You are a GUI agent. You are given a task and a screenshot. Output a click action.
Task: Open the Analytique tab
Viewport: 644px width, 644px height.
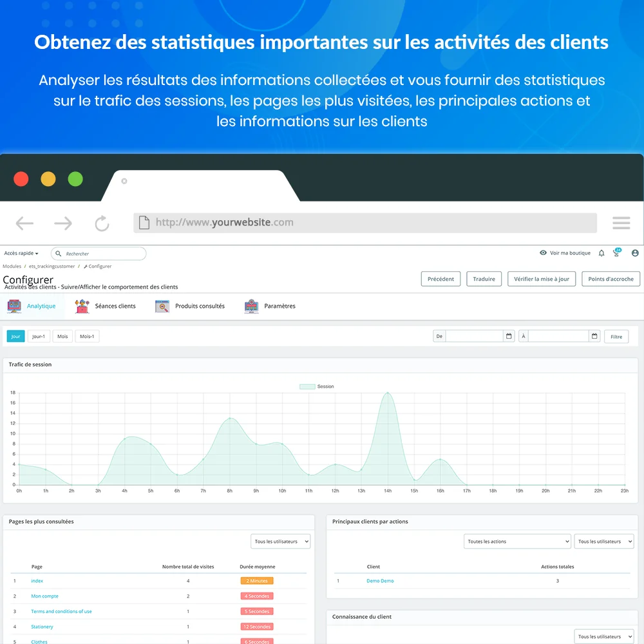click(x=32, y=307)
